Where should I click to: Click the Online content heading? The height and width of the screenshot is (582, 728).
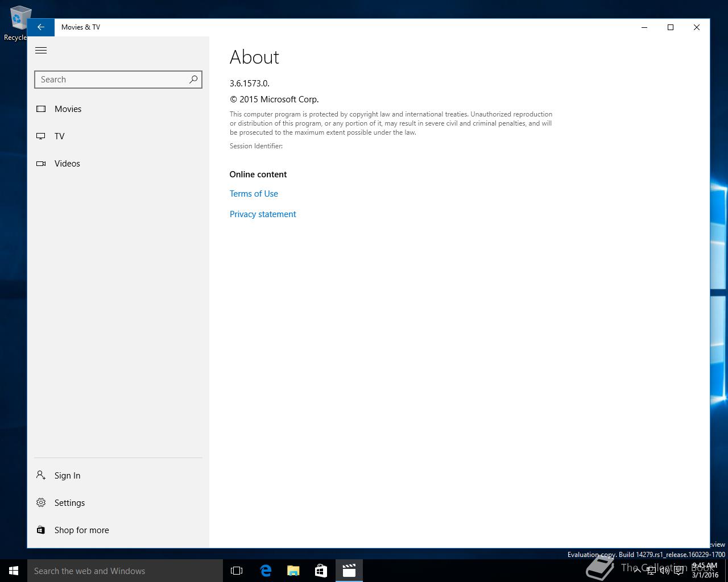(x=258, y=174)
